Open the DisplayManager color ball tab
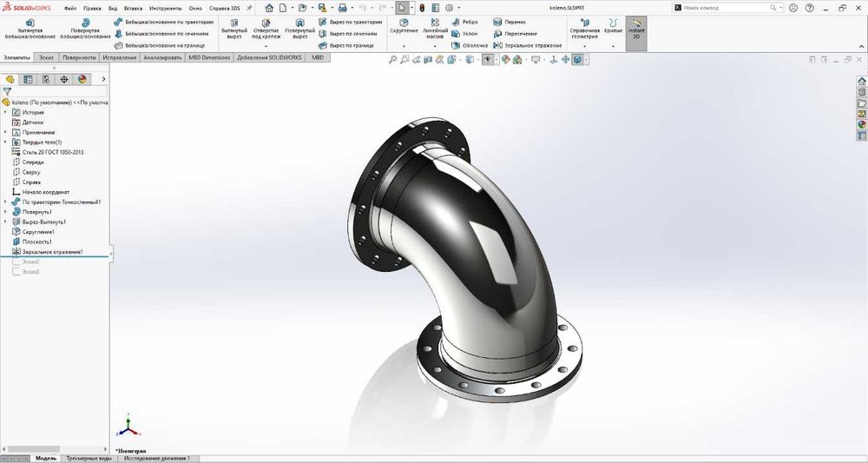The width and height of the screenshot is (868, 463). pyautogui.click(x=82, y=79)
